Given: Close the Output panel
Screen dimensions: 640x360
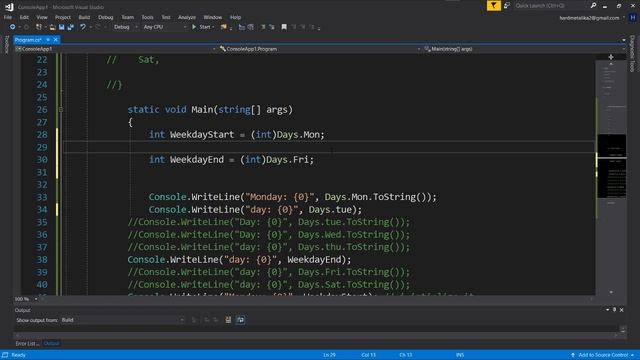Looking at the screenshot, I should (622, 310).
